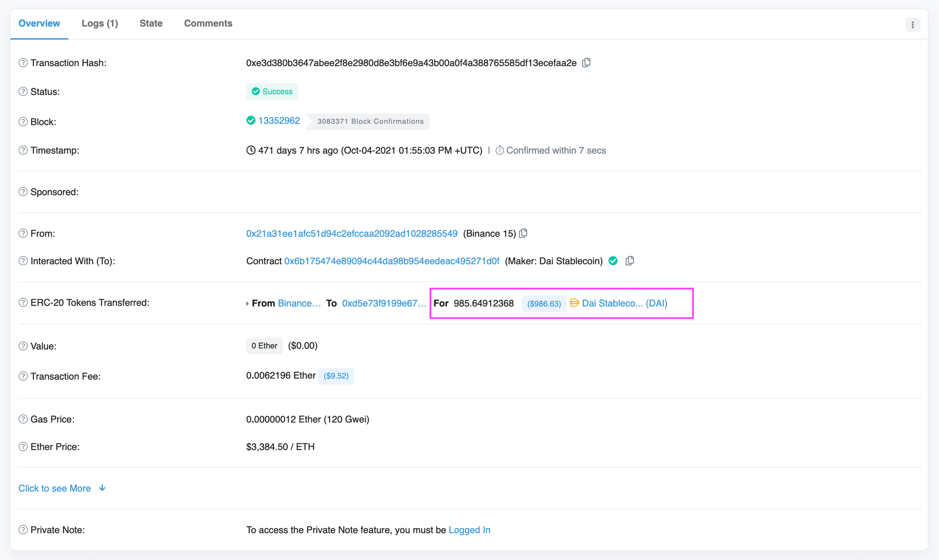Screen dimensions: 939x560
Task: Expand the ERC-20 transfer arrow before From
Action: 247,304
